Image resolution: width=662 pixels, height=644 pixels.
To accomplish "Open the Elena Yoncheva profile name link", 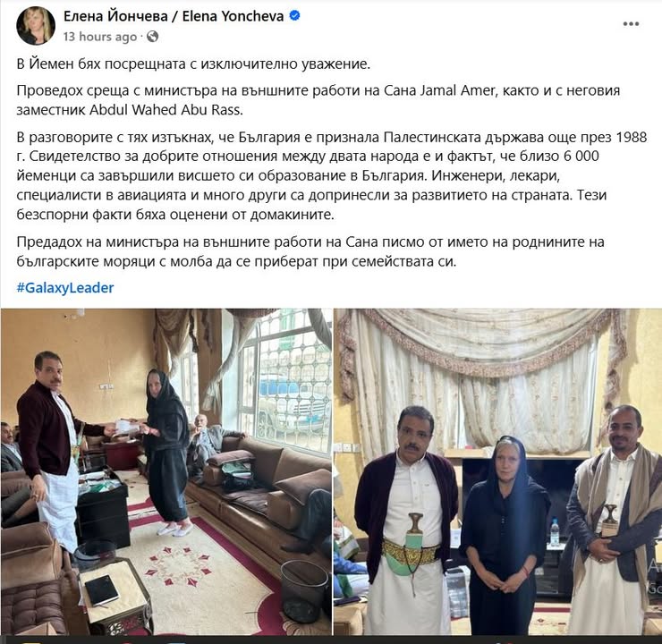I will click(x=174, y=16).
